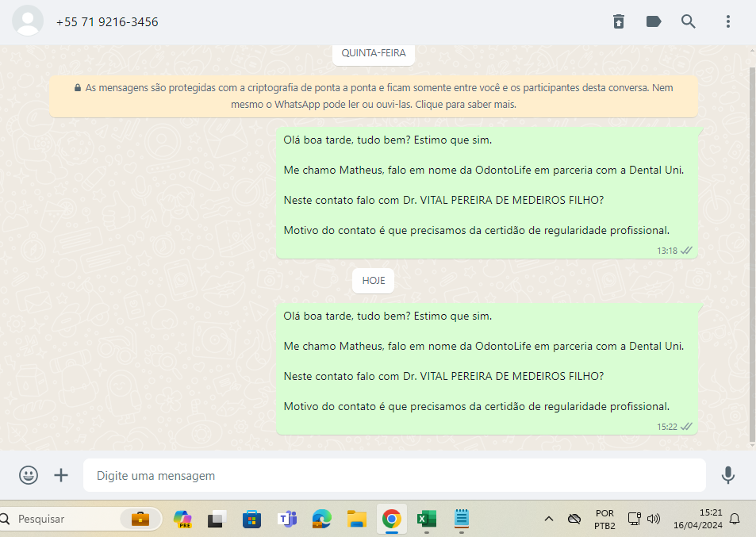Focus the 'Digite uma mensagem' input field
Image resolution: width=756 pixels, height=537 pixels.
click(394, 475)
